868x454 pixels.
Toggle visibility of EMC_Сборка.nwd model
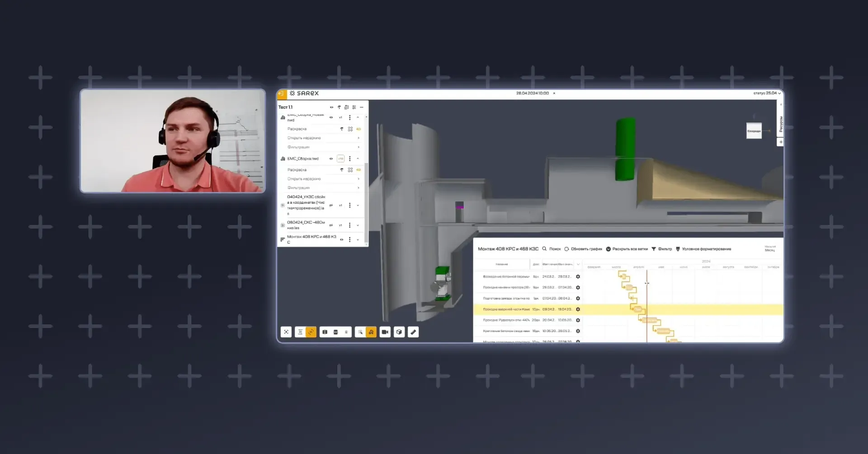pyautogui.click(x=331, y=159)
